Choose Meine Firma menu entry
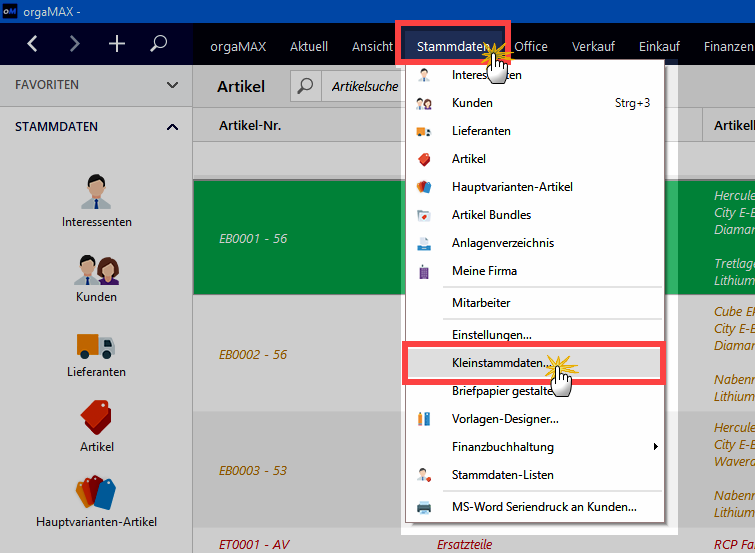 (534, 271)
